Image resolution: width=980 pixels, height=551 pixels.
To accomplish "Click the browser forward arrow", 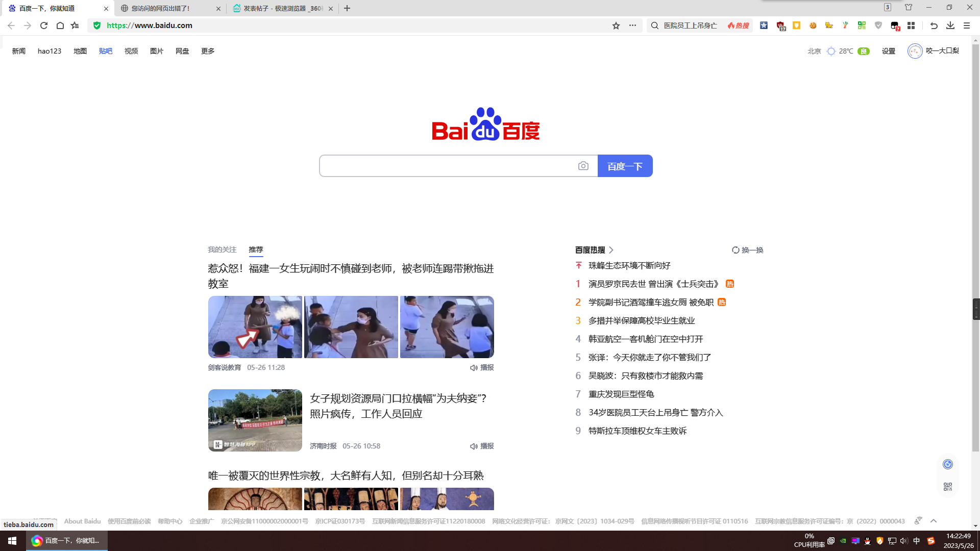I will tap(28, 26).
